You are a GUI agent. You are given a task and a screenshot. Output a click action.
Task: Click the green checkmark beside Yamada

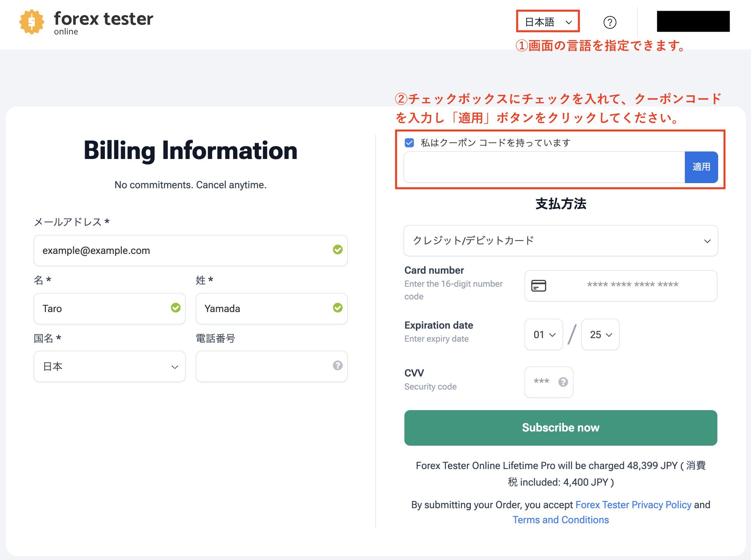[x=338, y=308]
